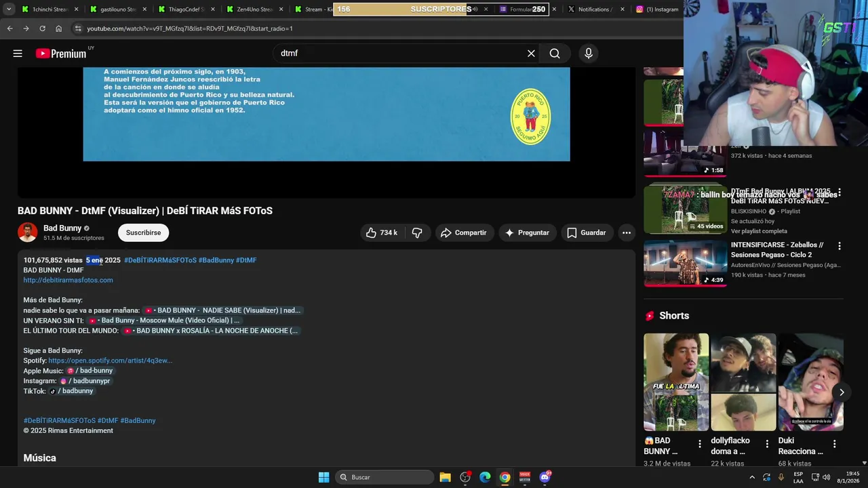
Task: Click the Compartir share button
Action: tap(465, 232)
